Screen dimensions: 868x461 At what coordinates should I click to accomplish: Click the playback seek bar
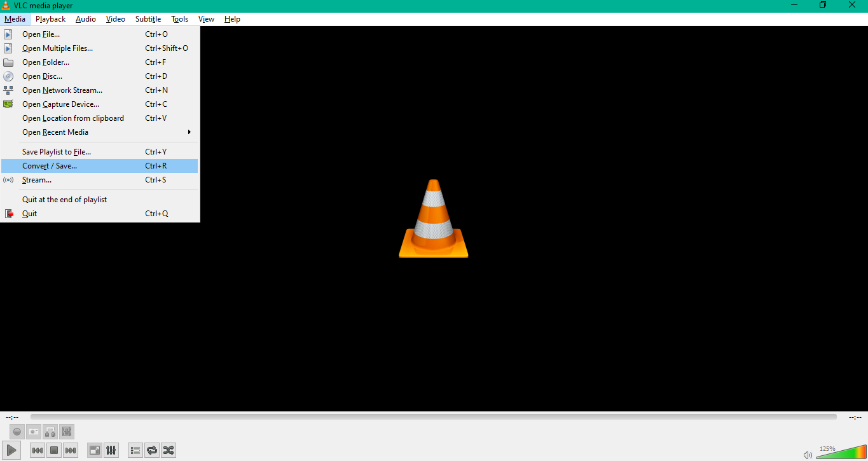tap(434, 417)
